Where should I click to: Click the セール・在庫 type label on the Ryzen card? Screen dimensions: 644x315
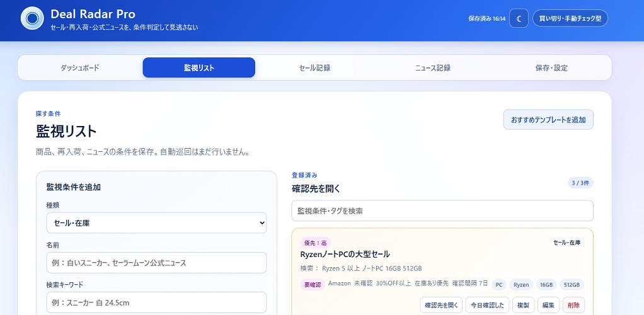pos(566,243)
